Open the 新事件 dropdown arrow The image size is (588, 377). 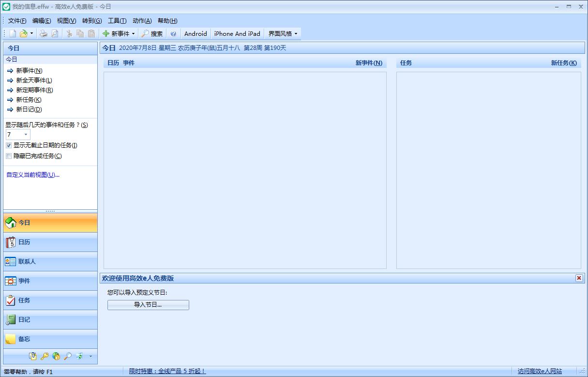pyautogui.click(x=134, y=33)
